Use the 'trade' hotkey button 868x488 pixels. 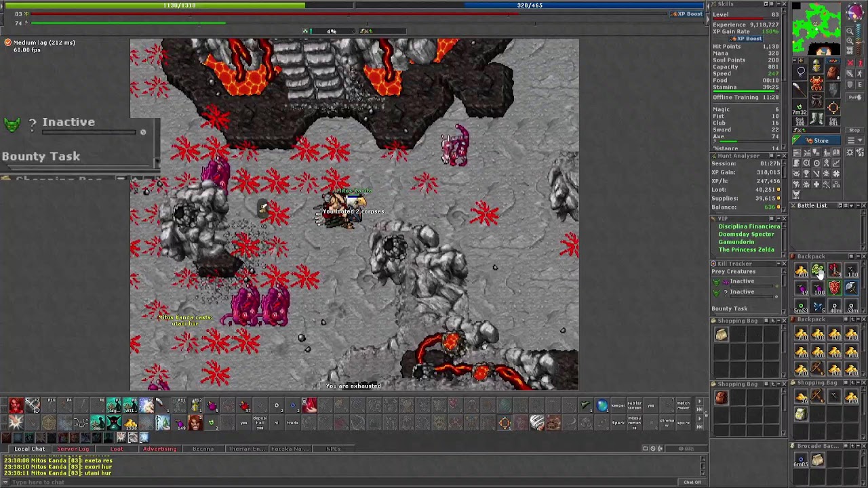[292, 423]
